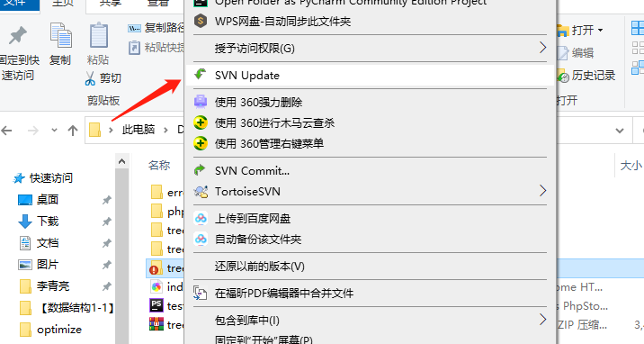Image resolution: width=644 pixels, height=344 pixels.
Task: Select the ZIP archive file icon
Action: (x=157, y=324)
